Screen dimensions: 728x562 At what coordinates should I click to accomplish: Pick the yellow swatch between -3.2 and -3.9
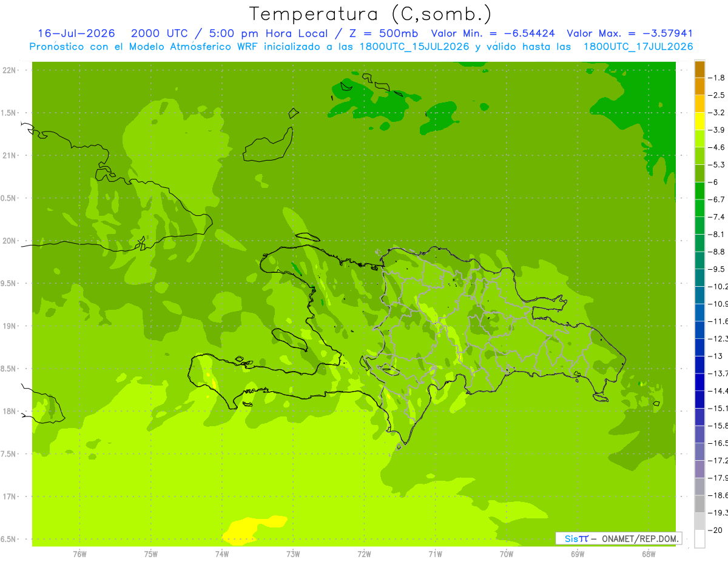[699, 121]
